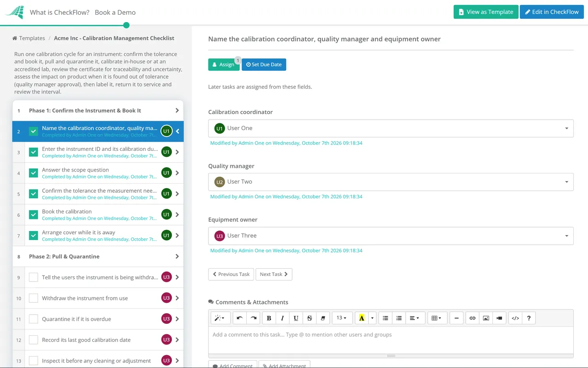Click the undo icon in comment editor
Image resolution: width=588 pixels, height=368 pixels.
tap(240, 318)
